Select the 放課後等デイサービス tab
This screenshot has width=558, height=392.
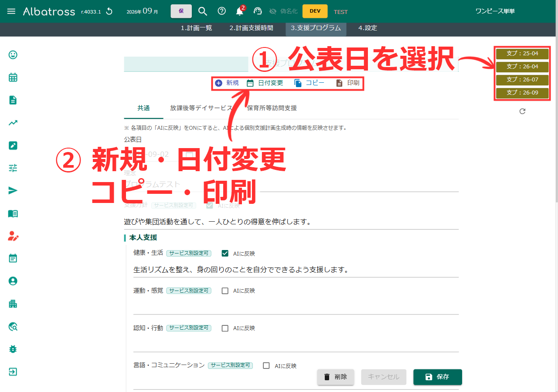pos(201,108)
